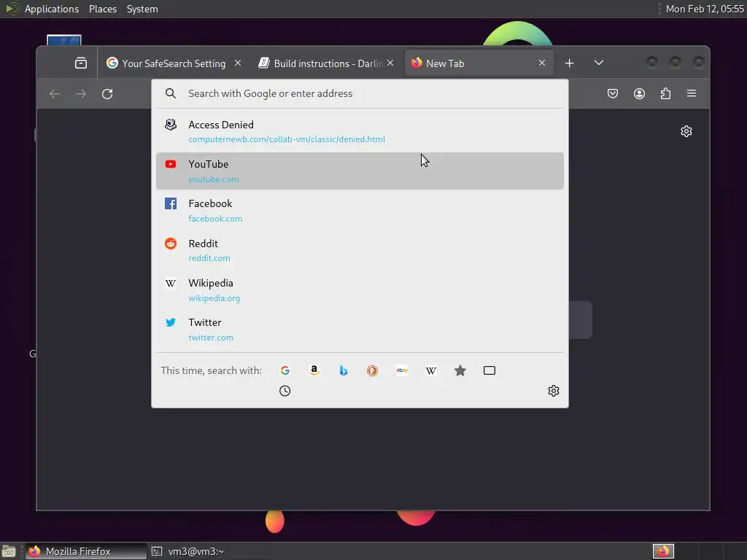Close the Build instructions tab

[390, 63]
